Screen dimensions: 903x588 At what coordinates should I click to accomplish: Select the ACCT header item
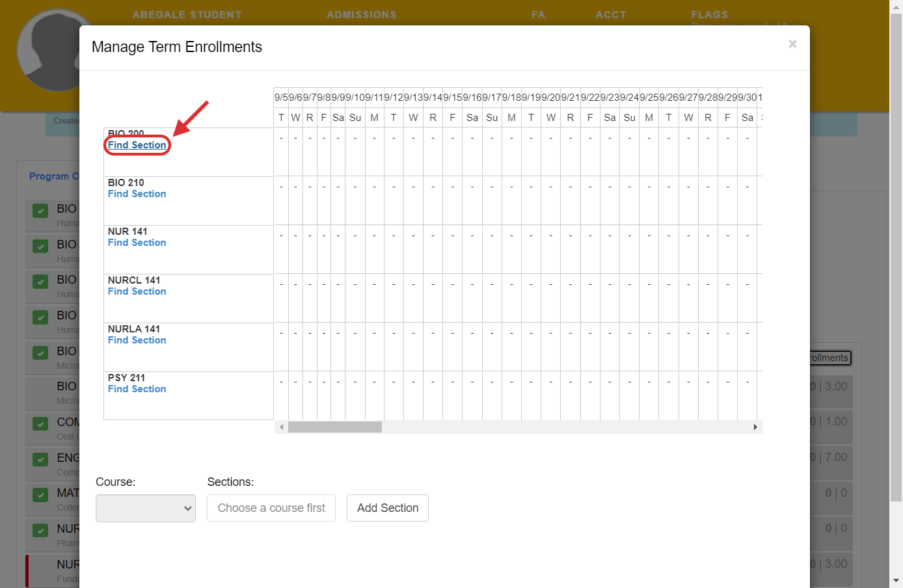tap(611, 14)
